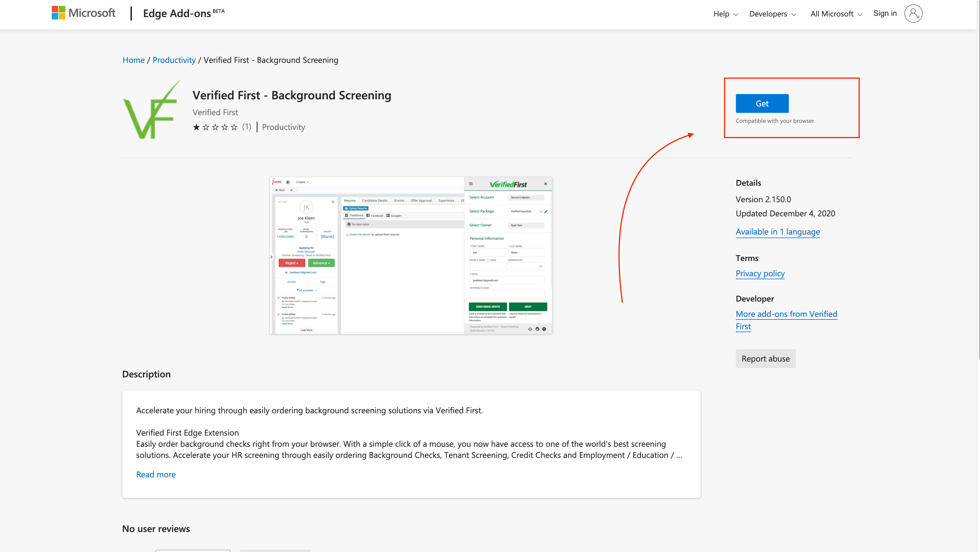Click the fifth empty rating star

(x=234, y=127)
